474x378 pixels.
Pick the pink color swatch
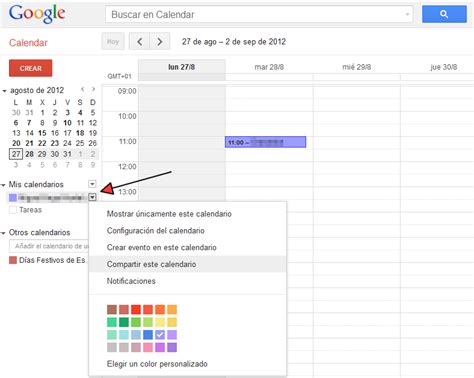tap(148, 347)
